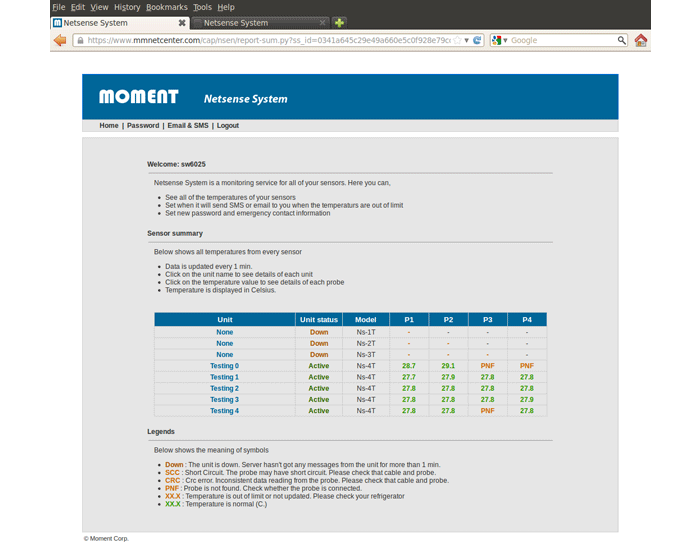The image size is (700, 560).
Task: Click the reload page icon
Action: point(478,40)
